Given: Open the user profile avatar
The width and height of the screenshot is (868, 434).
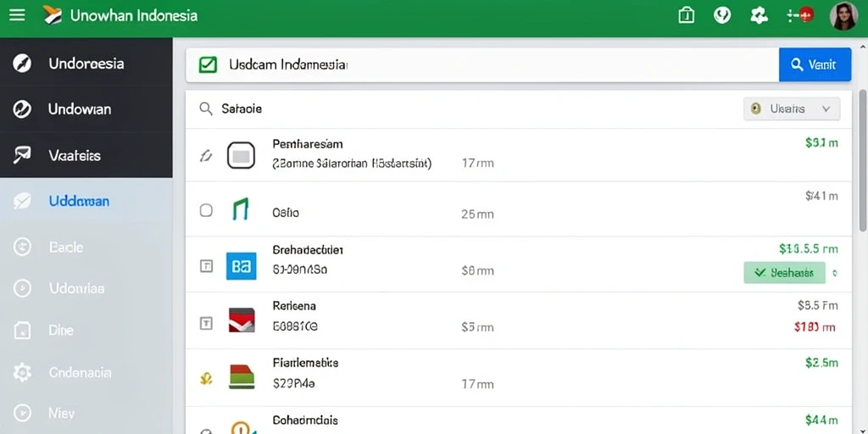Looking at the screenshot, I should click(843, 15).
